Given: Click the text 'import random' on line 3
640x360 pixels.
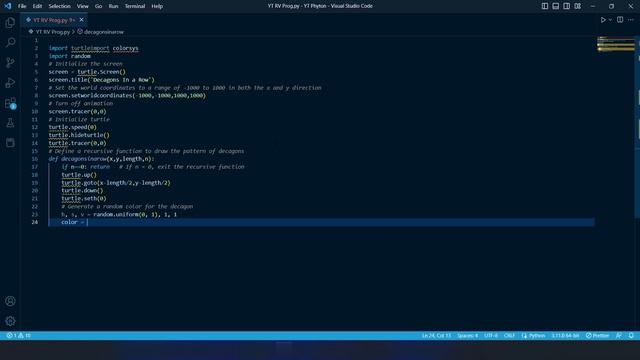Looking at the screenshot, I should tap(69, 56).
